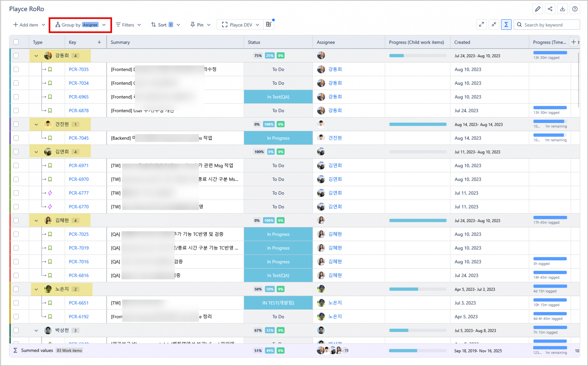The height and width of the screenshot is (366, 588).
Task: Click the expand all rows icon
Action: pos(481,24)
